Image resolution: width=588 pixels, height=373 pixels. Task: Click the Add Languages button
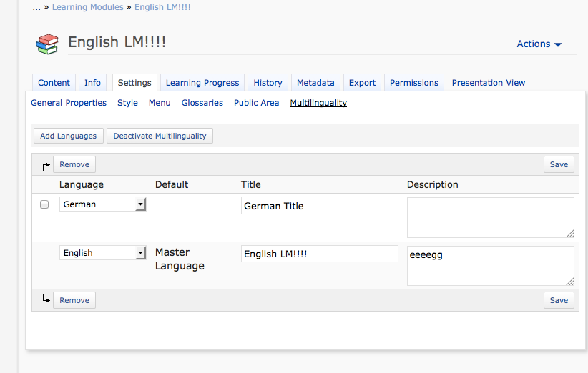(69, 136)
